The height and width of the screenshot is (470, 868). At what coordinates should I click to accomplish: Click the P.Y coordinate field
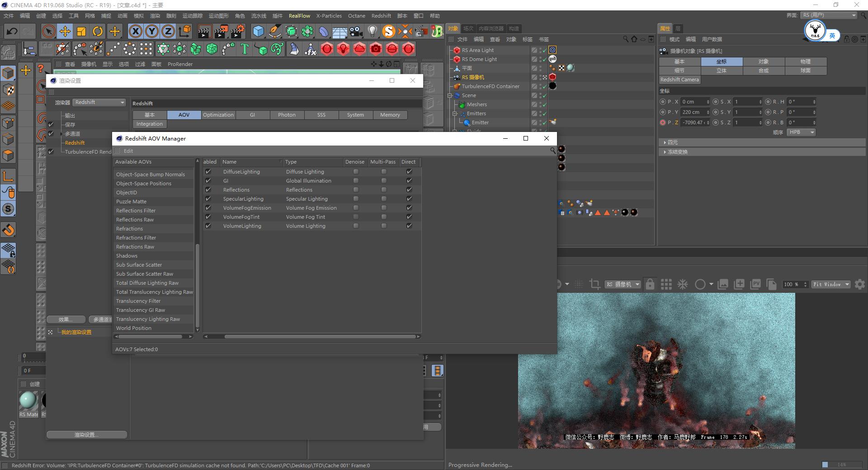(x=694, y=112)
